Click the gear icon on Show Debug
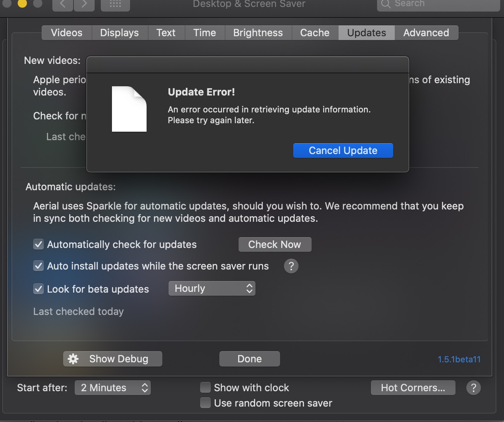The width and height of the screenshot is (504, 422). pyautogui.click(x=73, y=359)
